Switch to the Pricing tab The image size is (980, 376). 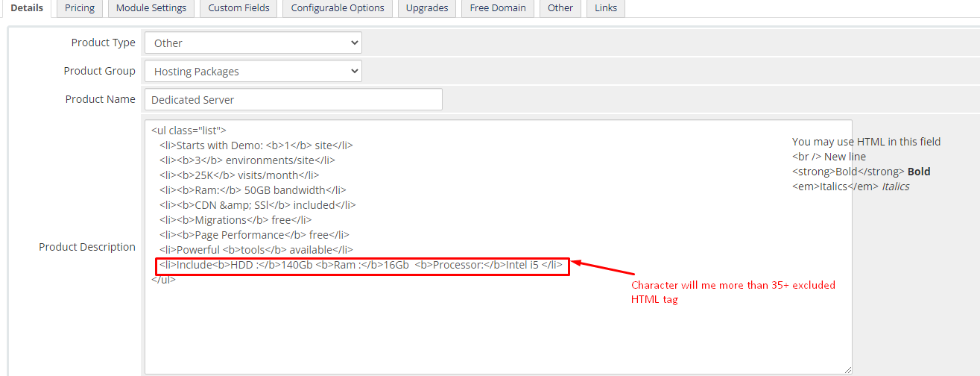[x=80, y=8]
